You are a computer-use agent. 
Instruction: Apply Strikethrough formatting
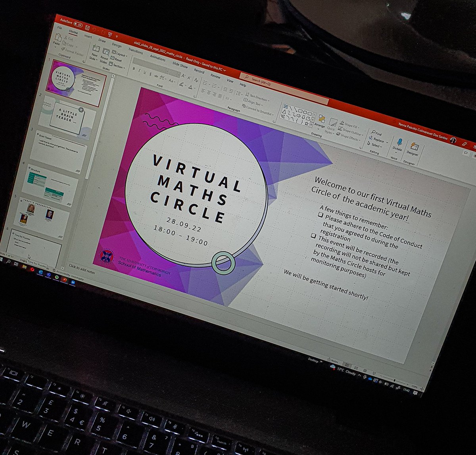click(x=156, y=76)
